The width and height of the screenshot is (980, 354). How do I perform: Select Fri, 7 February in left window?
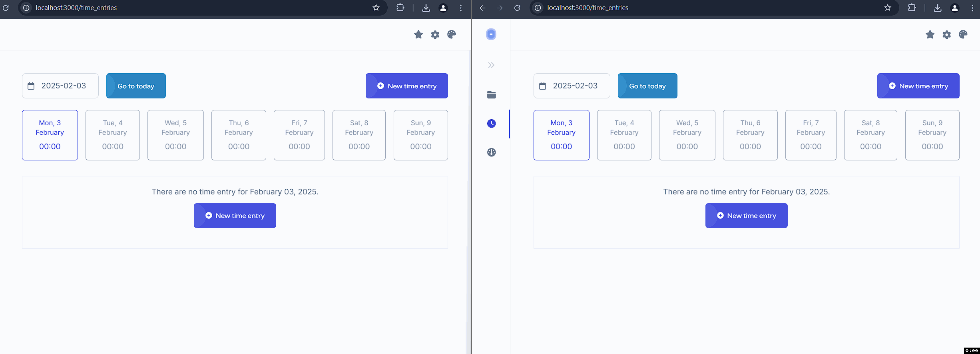(x=299, y=135)
